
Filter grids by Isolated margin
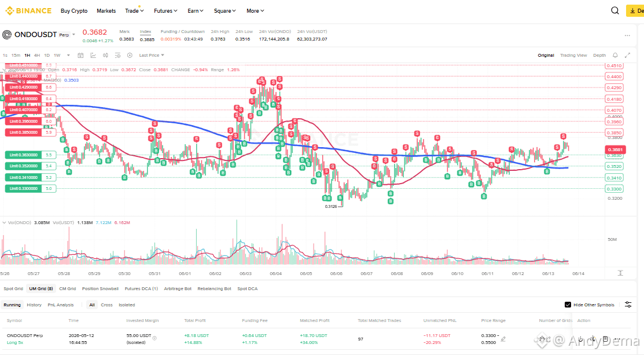point(127,305)
